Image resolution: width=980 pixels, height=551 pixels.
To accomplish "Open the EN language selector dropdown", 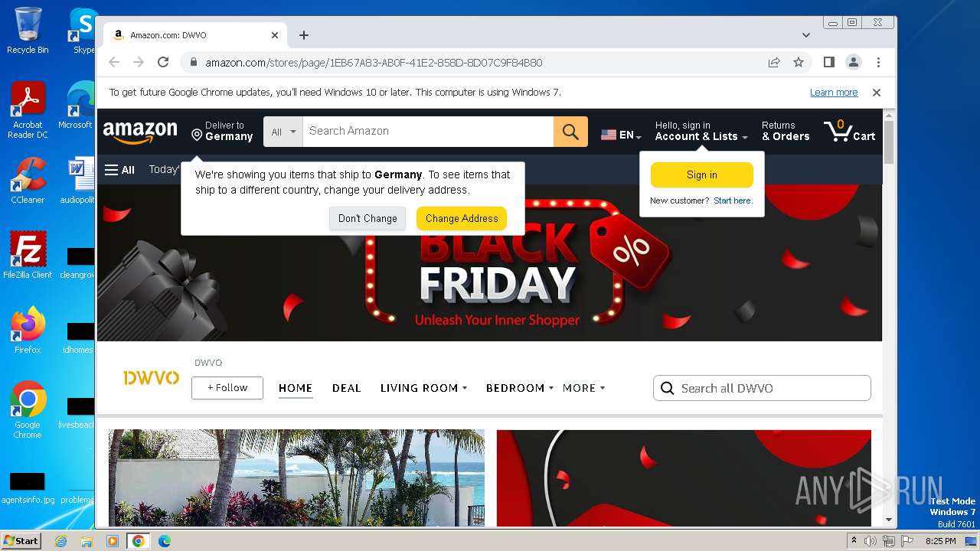I will tap(621, 135).
